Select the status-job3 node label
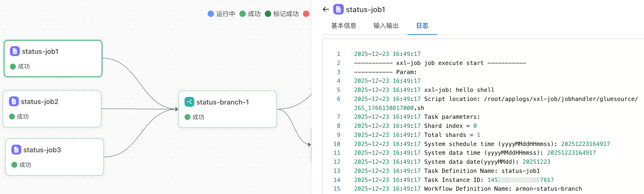 click(42, 150)
